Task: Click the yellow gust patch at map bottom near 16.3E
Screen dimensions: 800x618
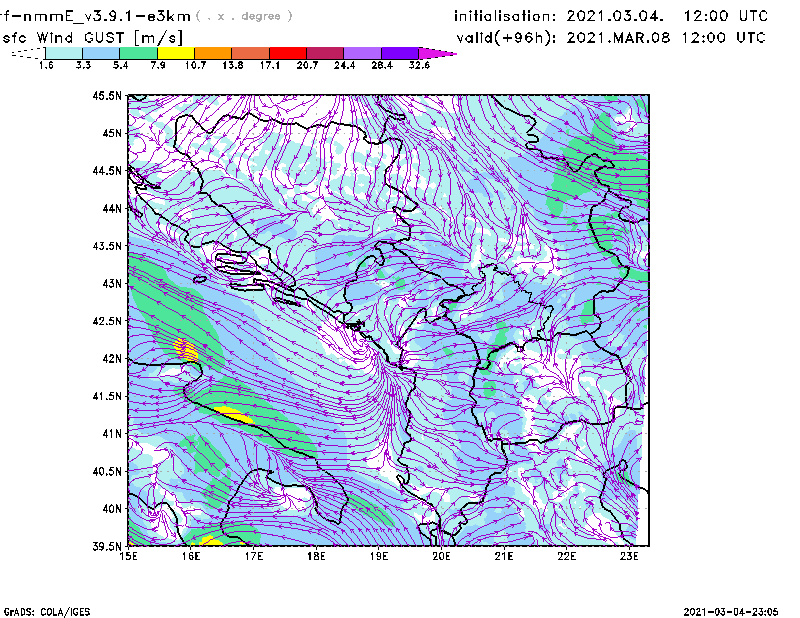Action: pos(211,541)
